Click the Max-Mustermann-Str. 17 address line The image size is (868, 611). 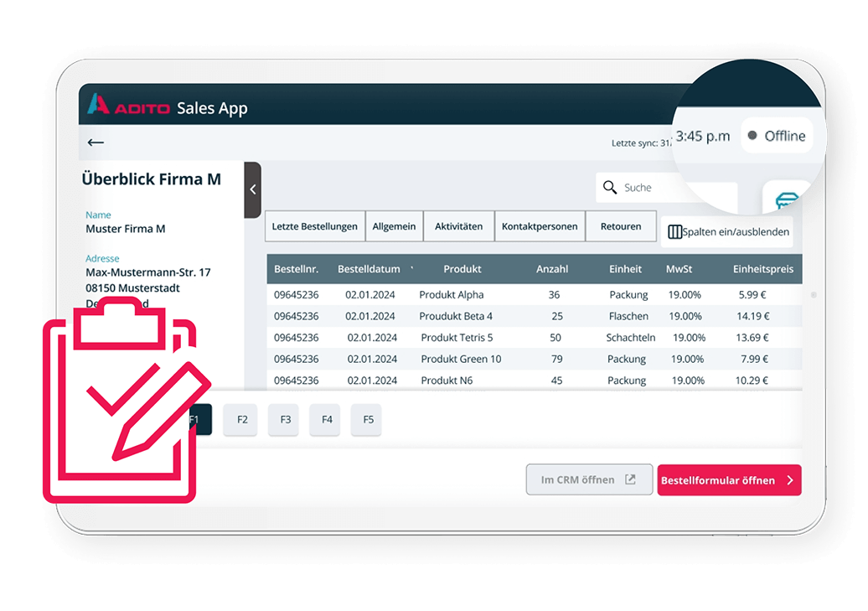[x=147, y=272]
